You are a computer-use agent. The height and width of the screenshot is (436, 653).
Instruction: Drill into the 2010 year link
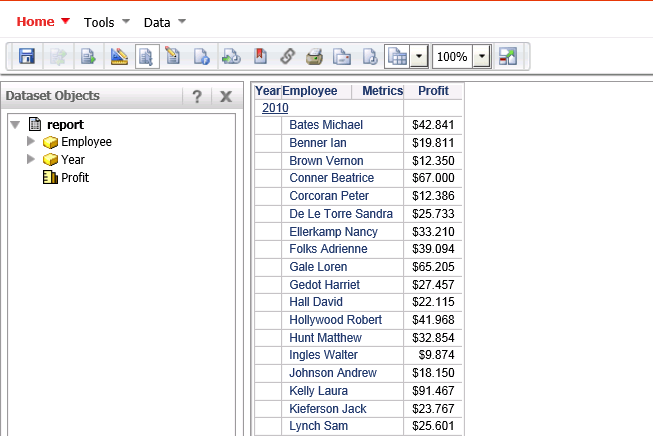(x=275, y=108)
